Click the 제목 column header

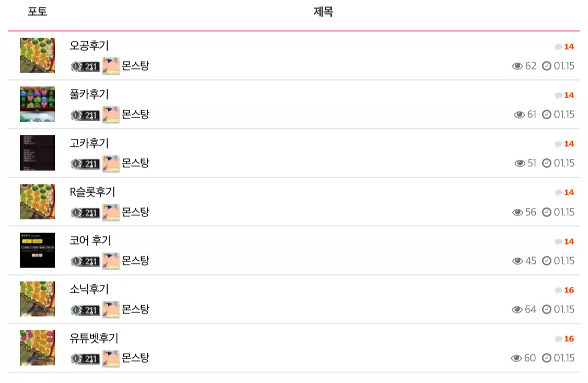(323, 11)
